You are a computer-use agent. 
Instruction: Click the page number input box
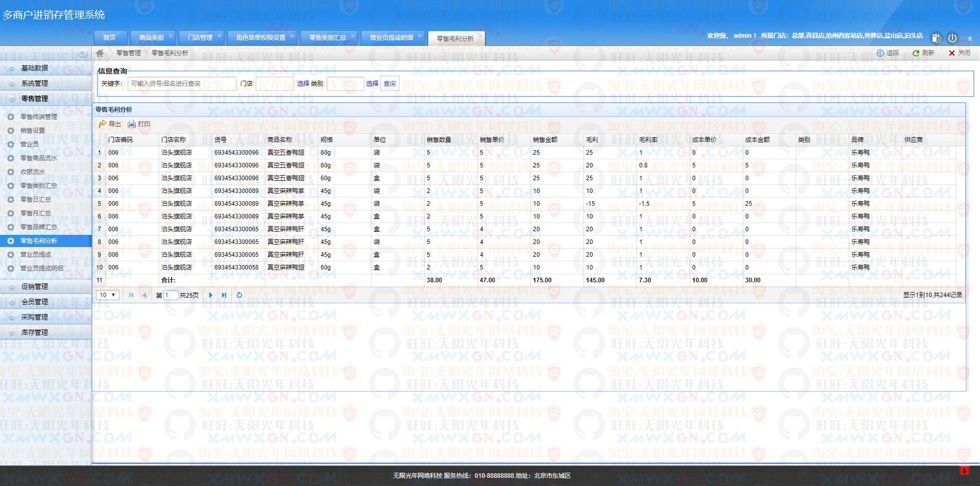pos(170,295)
